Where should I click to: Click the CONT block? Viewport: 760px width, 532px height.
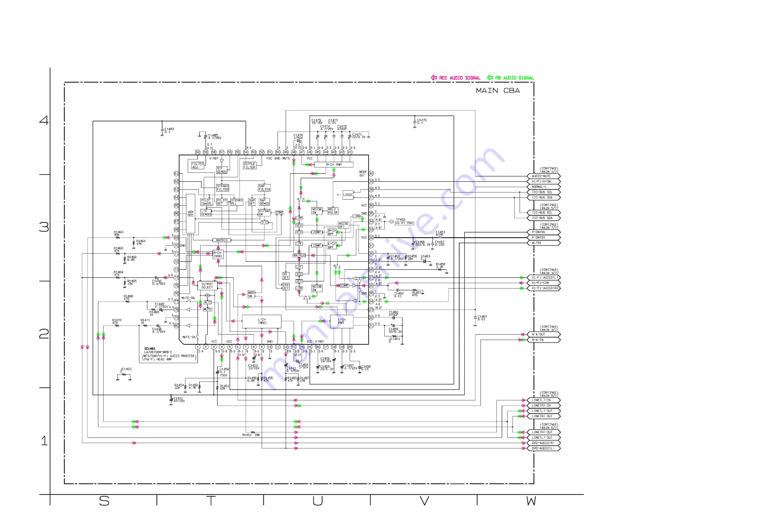[x=279, y=213]
